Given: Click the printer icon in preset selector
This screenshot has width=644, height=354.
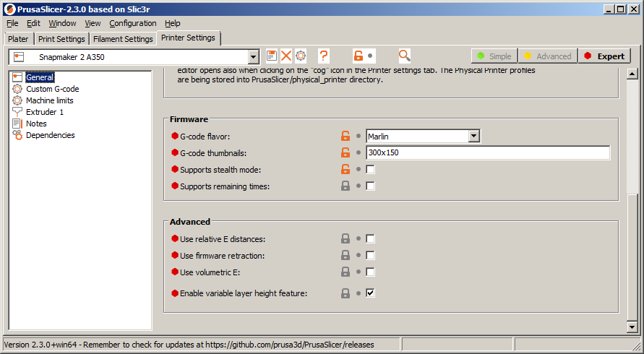Looking at the screenshot, I should tap(20, 57).
